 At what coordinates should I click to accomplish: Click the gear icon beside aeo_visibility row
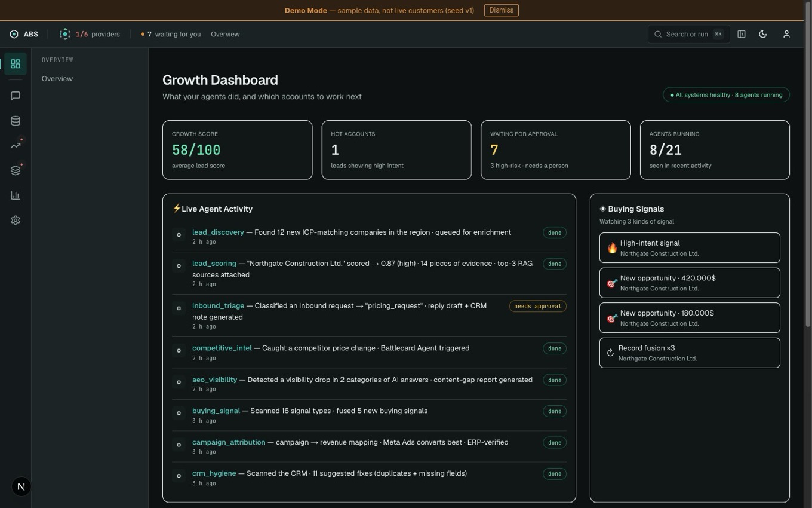pyautogui.click(x=179, y=382)
